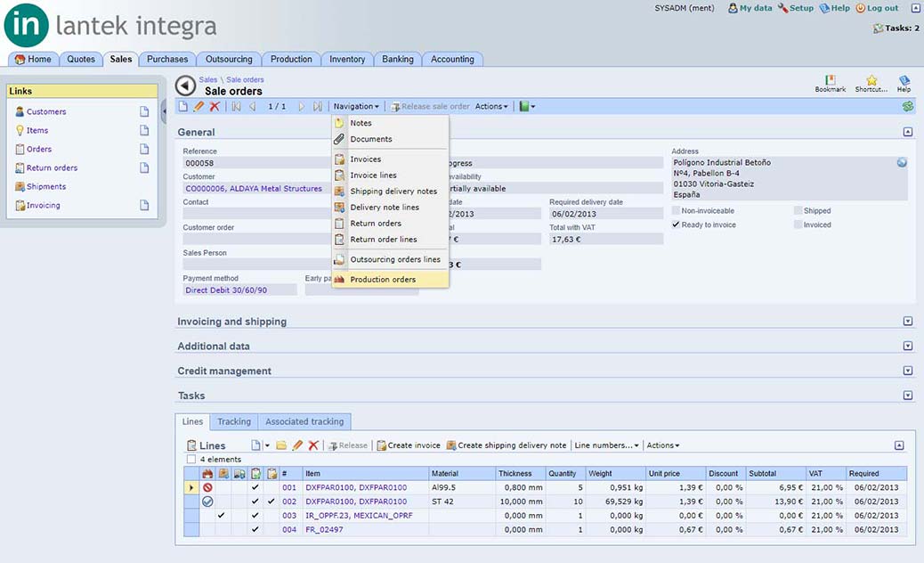This screenshot has height=563, width=924.
Task: Open the green book icon dropdown
Action: point(527,106)
